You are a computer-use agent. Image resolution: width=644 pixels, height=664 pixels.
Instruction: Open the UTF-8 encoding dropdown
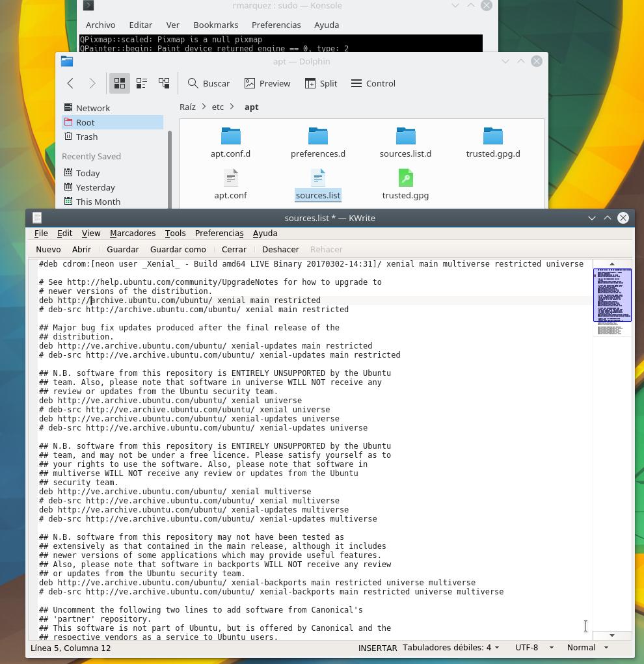click(533, 647)
